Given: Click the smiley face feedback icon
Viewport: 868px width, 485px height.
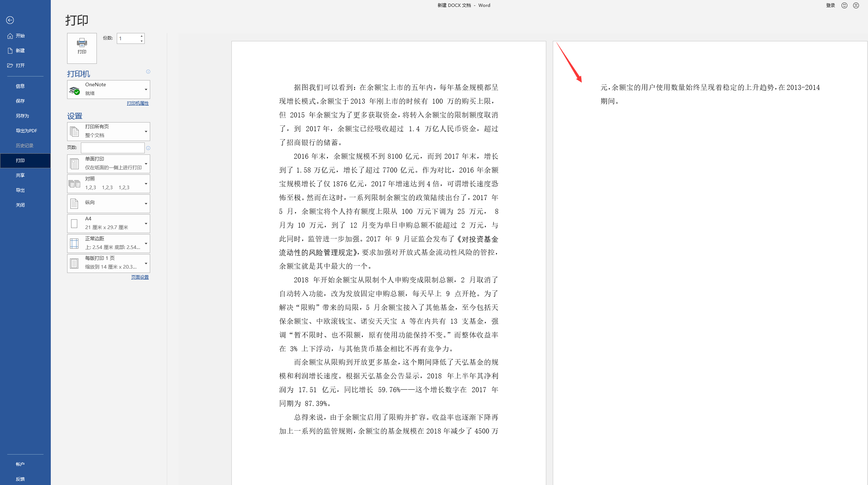Looking at the screenshot, I should (844, 5).
